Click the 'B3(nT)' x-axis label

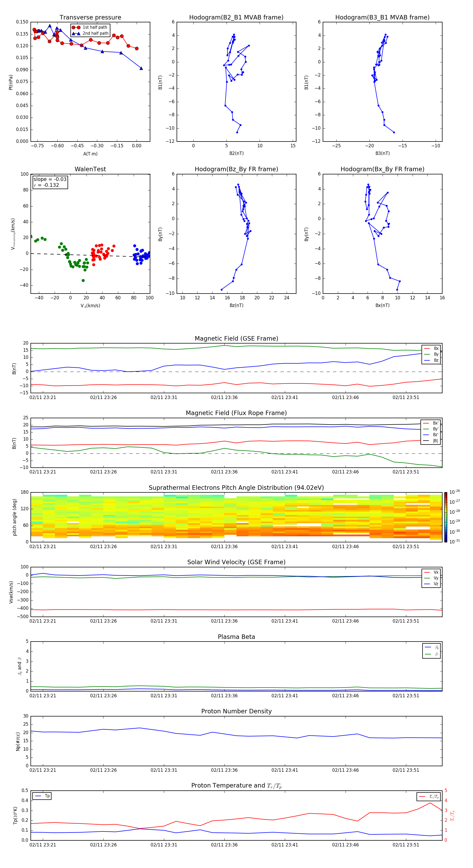[382, 153]
